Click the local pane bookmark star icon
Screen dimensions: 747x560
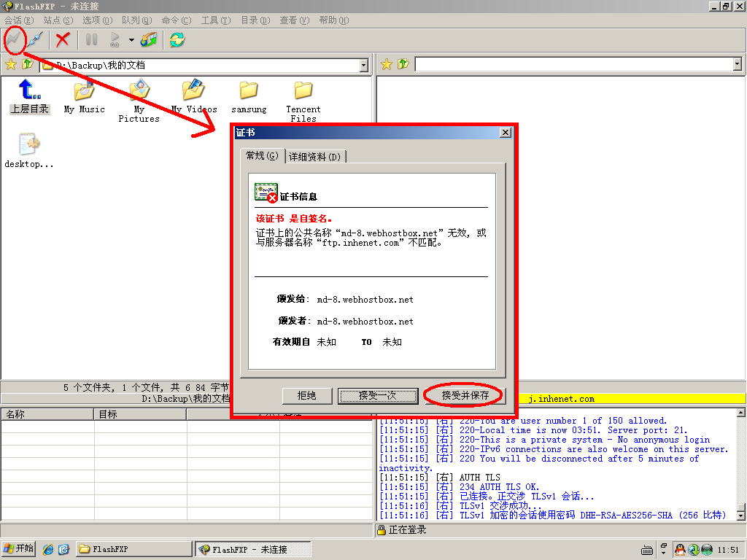[x=10, y=65]
